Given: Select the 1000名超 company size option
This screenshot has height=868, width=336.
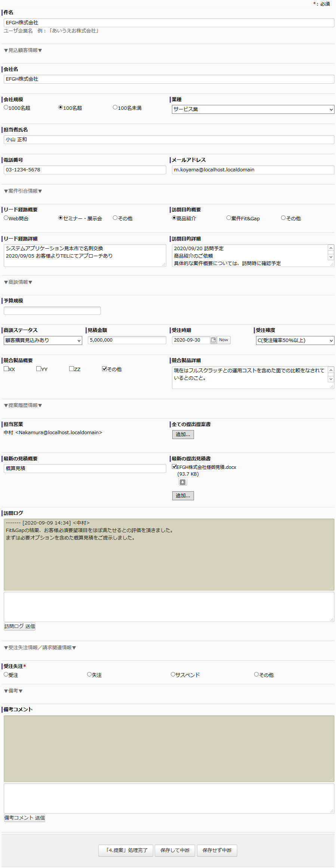Looking at the screenshot, I should 6,108.
